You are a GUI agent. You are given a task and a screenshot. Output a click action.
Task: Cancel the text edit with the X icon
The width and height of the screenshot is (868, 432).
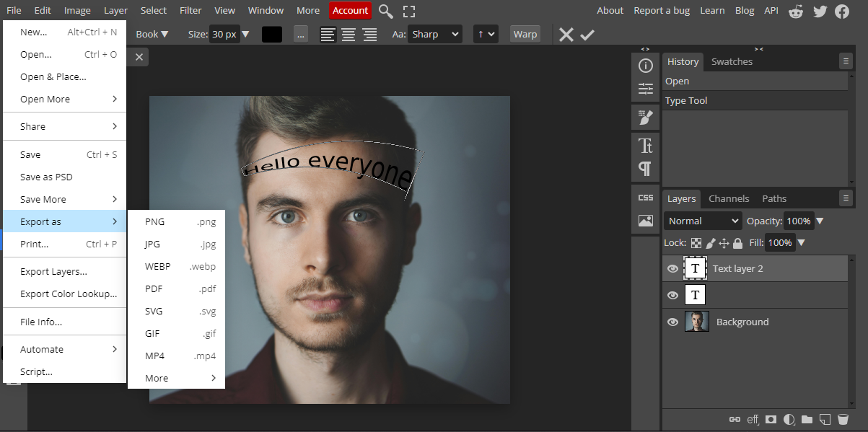[x=566, y=35]
